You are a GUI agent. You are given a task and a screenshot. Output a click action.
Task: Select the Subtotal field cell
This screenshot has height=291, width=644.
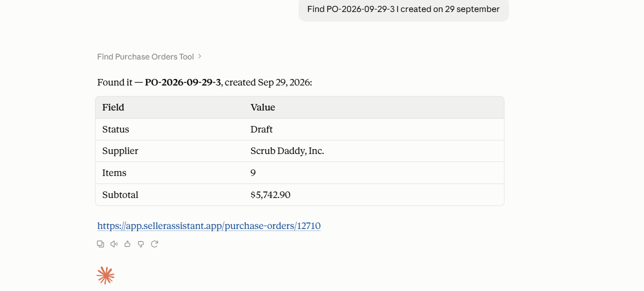120,195
